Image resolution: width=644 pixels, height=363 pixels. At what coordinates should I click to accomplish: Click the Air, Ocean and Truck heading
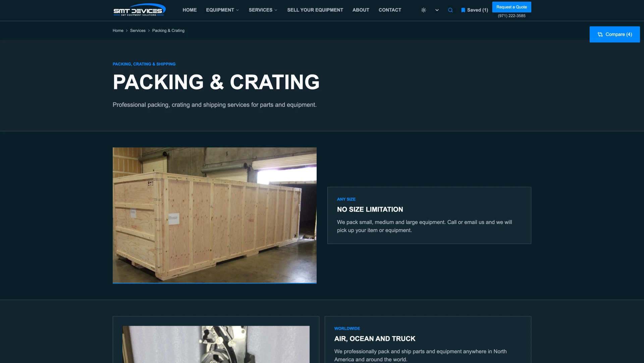coord(375,339)
